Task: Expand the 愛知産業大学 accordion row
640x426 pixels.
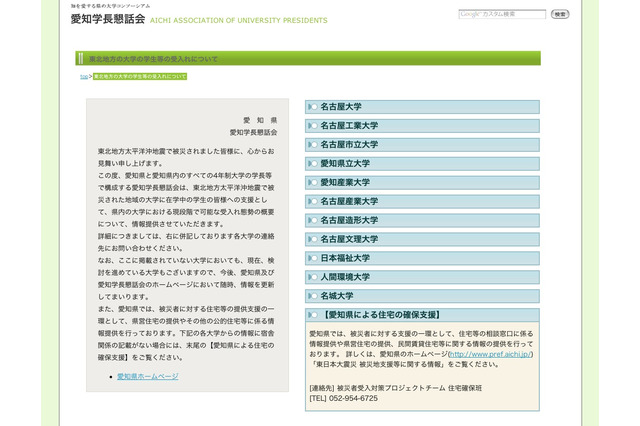Action: (x=422, y=182)
